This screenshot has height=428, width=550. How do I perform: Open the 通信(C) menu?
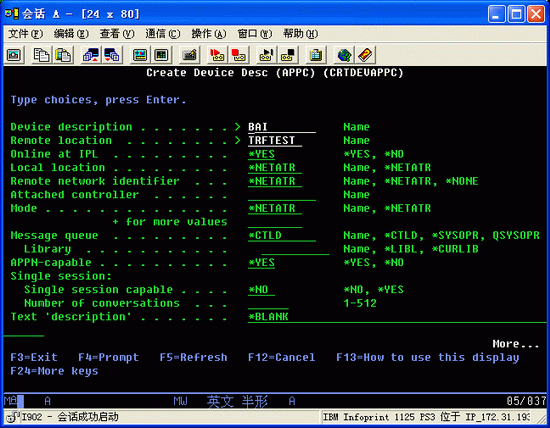coord(163,34)
